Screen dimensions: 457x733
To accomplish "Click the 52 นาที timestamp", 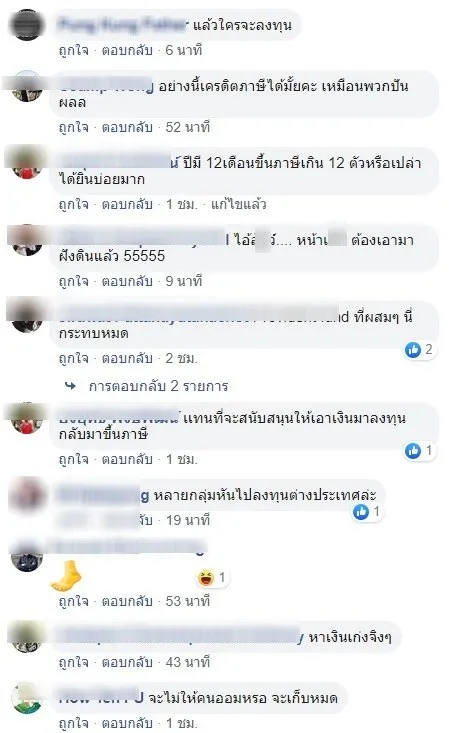I will [188, 127].
